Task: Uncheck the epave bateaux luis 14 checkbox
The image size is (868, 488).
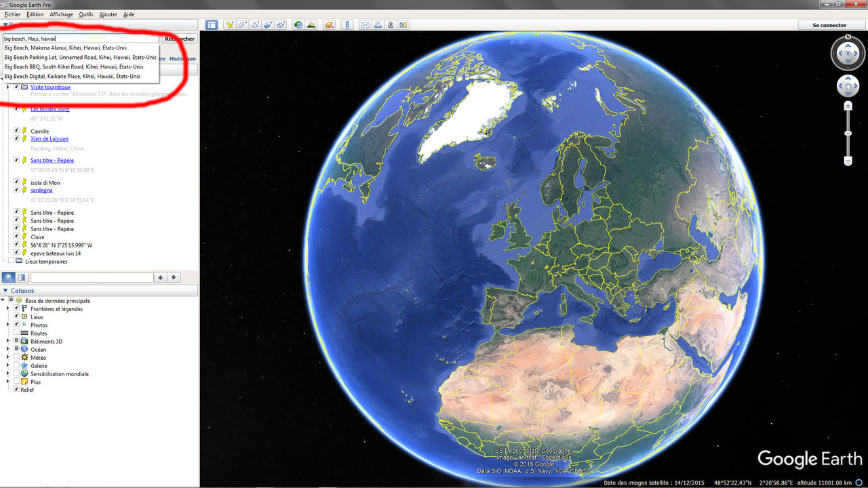Action: (x=16, y=253)
